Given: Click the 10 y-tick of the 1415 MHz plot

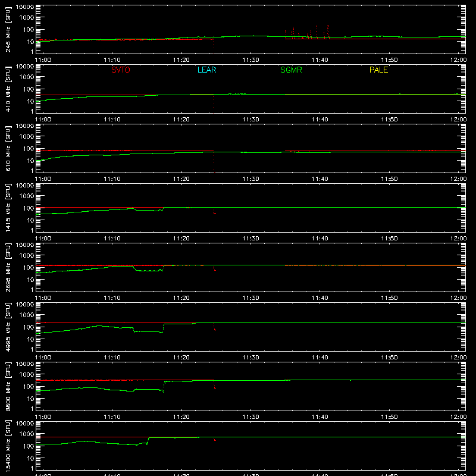Looking at the screenshot, I should (30, 220).
